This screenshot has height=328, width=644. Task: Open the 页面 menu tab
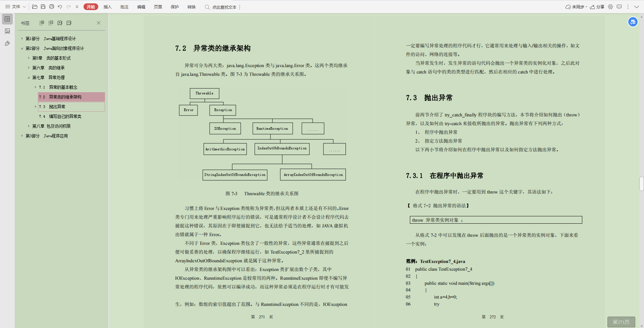coord(158,7)
